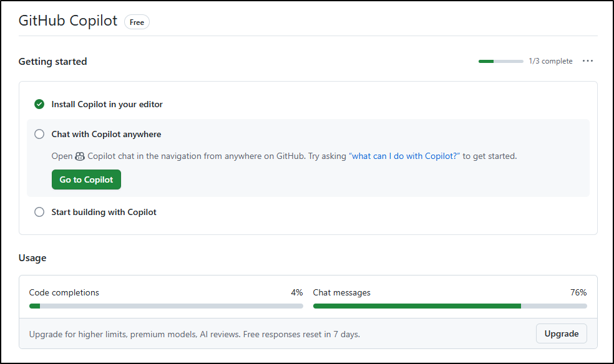
Task: Select the Chat messages label
Action: (341, 292)
